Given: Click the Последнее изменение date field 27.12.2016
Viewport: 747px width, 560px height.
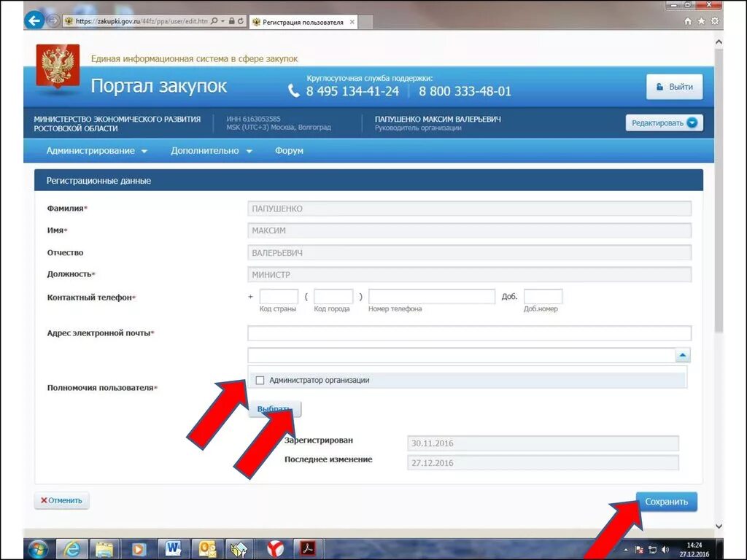Looking at the screenshot, I should (x=543, y=463).
